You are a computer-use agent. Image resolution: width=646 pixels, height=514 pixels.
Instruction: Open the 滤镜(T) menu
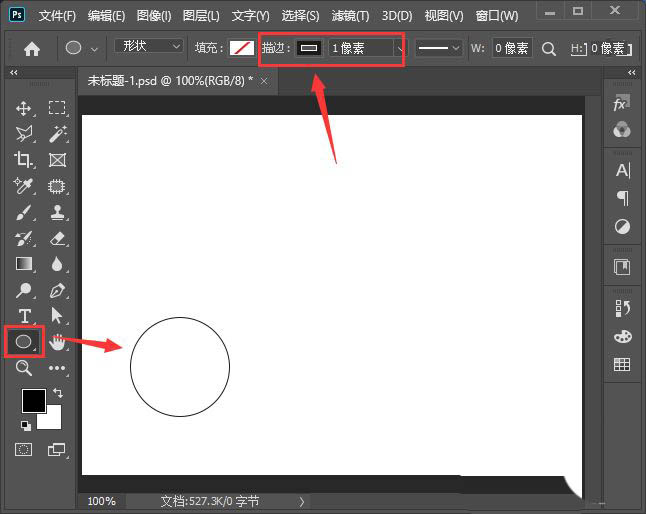(x=349, y=16)
